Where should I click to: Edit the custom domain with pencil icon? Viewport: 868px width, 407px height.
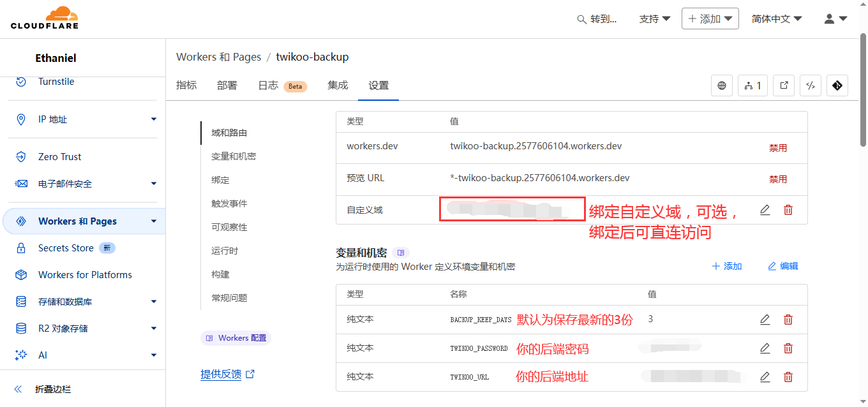click(765, 210)
